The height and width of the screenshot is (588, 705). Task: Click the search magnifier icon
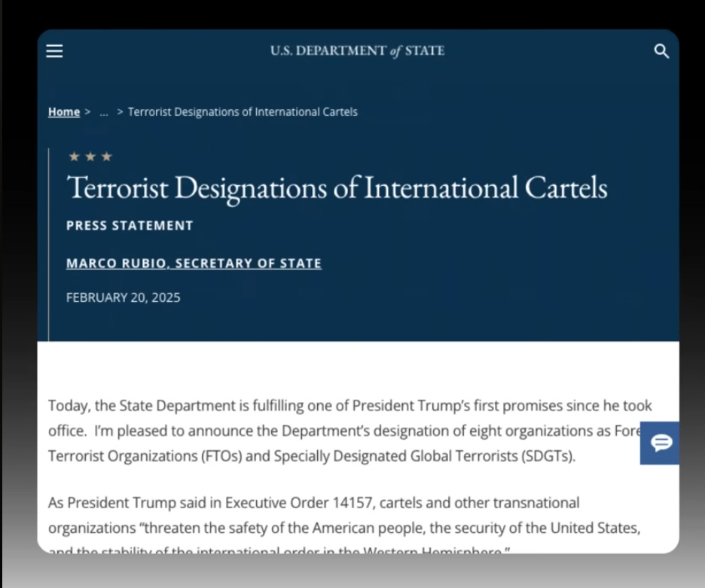click(661, 51)
